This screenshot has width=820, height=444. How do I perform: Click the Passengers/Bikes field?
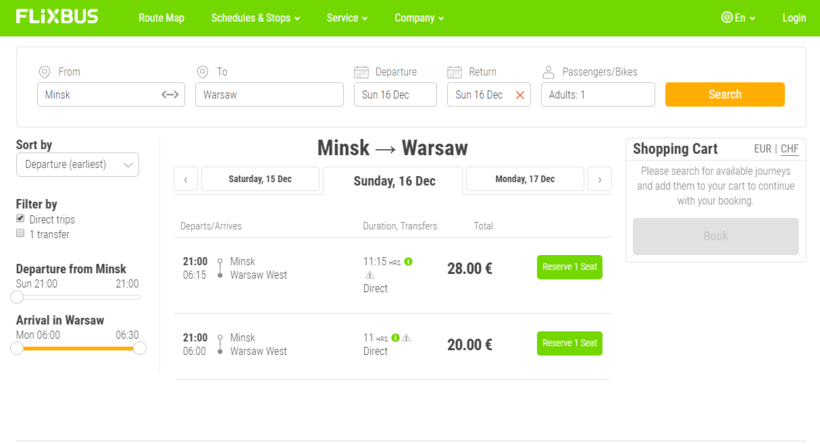pyautogui.click(x=597, y=95)
